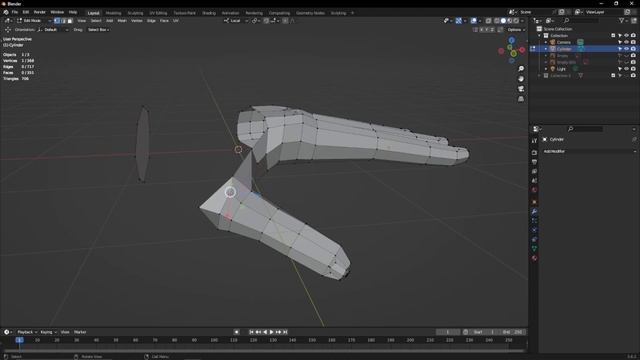This screenshot has width=640, height=360.
Task: Open the Object Data mesh tab icon
Action: [x=534, y=249]
